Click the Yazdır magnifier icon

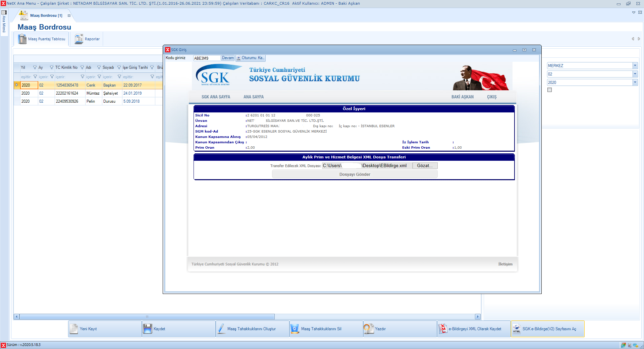pyautogui.click(x=369, y=329)
